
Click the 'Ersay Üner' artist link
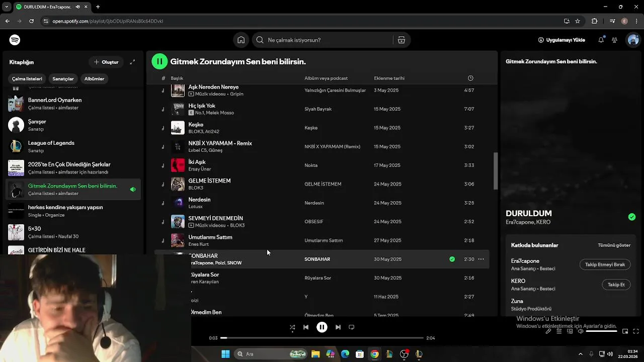[x=200, y=169]
